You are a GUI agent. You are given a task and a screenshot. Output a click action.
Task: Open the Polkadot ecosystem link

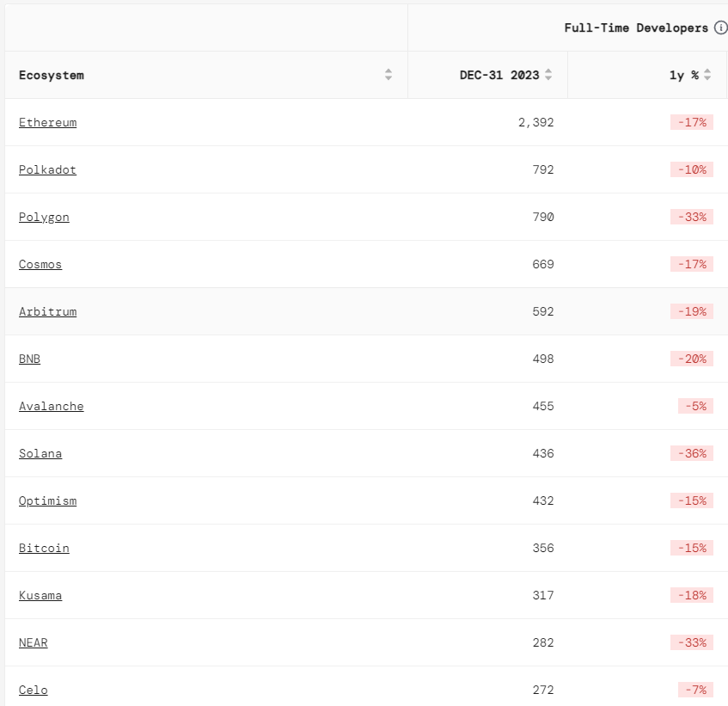47,169
